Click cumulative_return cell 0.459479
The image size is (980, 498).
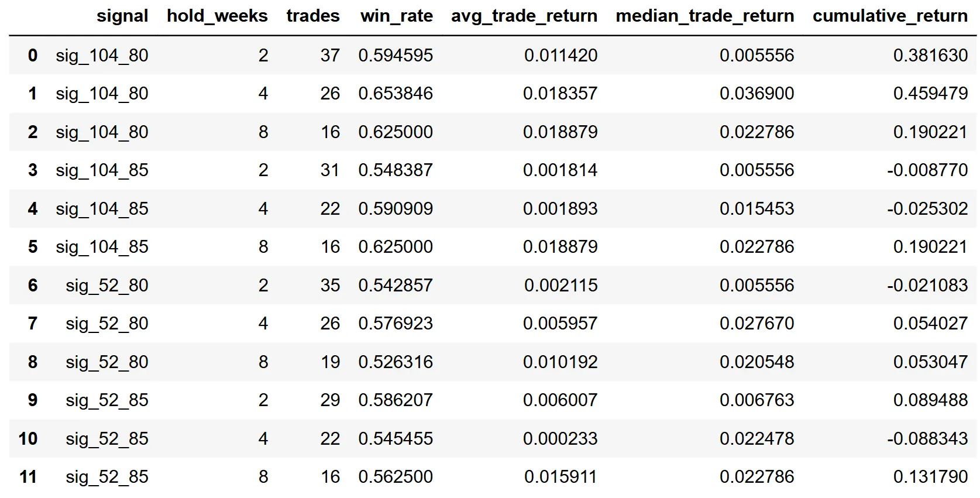930,94
